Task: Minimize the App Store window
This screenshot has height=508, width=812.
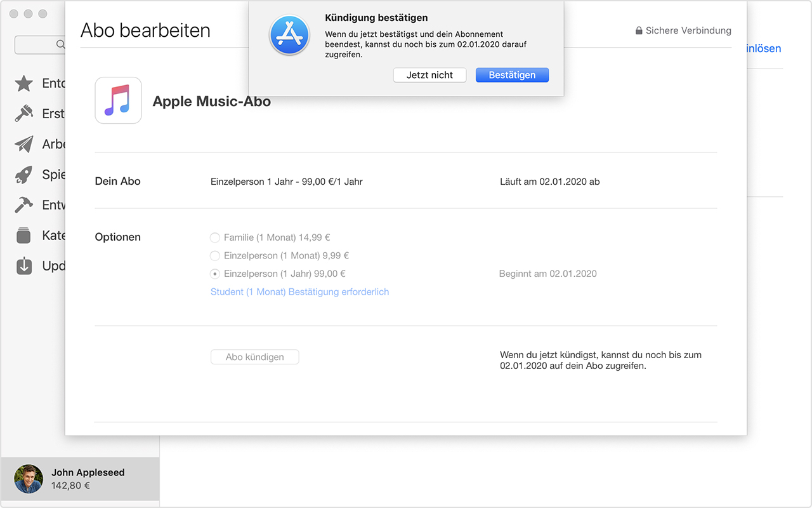Action: tap(29, 14)
